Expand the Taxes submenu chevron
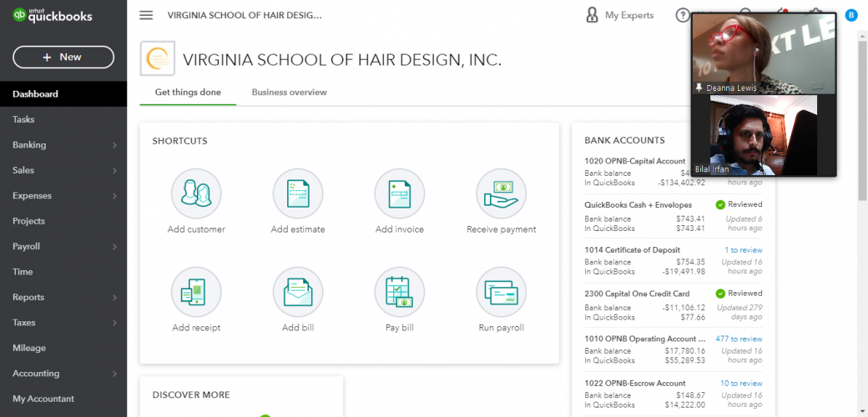This screenshot has height=417, width=868. (x=114, y=323)
